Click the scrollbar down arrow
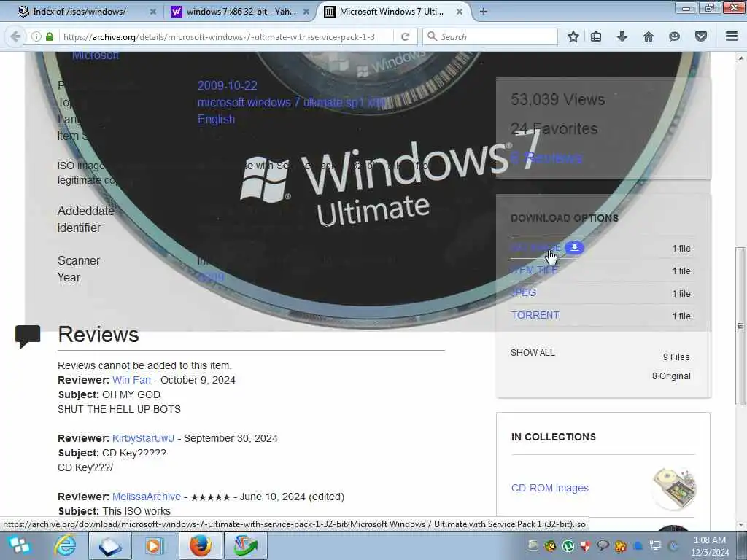Viewport: 747px width, 560px height. [740, 525]
